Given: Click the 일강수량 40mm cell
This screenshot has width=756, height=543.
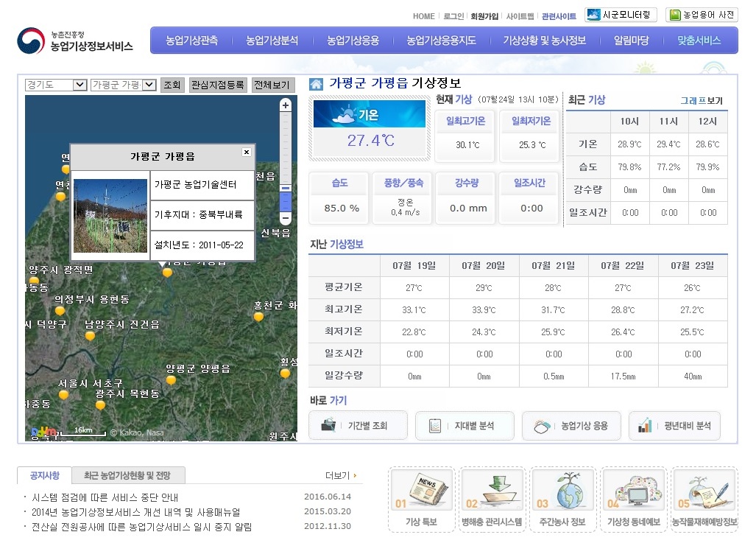Looking at the screenshot, I should 693,376.
